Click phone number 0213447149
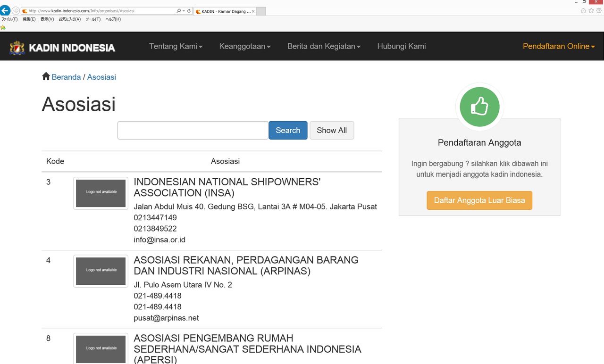604x364 pixels. click(x=155, y=218)
